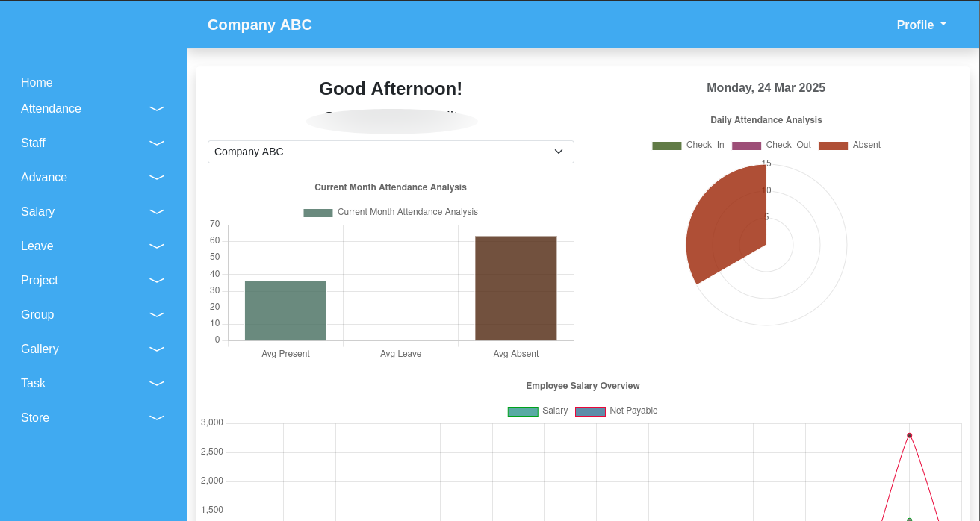Toggle Check_In legend in daily chart
The image size is (980, 521).
688,145
